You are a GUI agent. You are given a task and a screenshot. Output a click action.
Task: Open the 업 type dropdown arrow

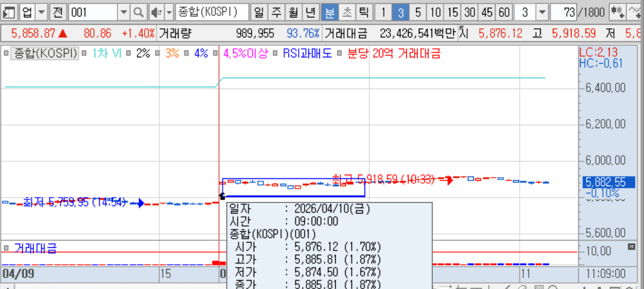click(42, 13)
